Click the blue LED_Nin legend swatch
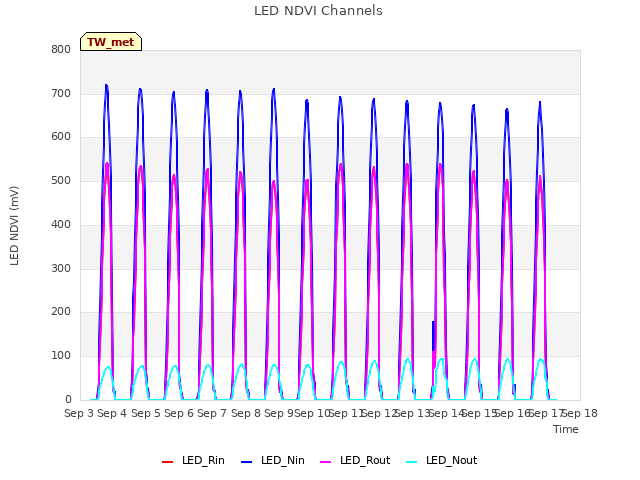Screen dimensions: 640x480 coord(247,462)
